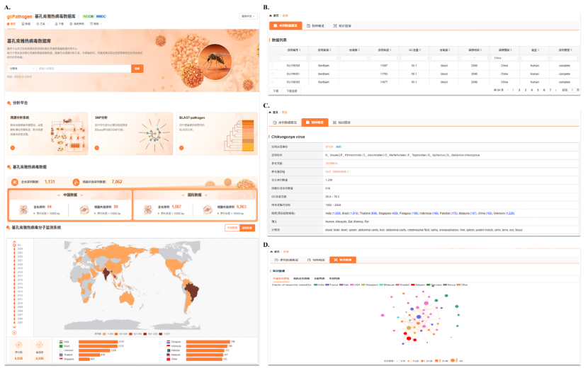Open the search category dropdown

20,69
